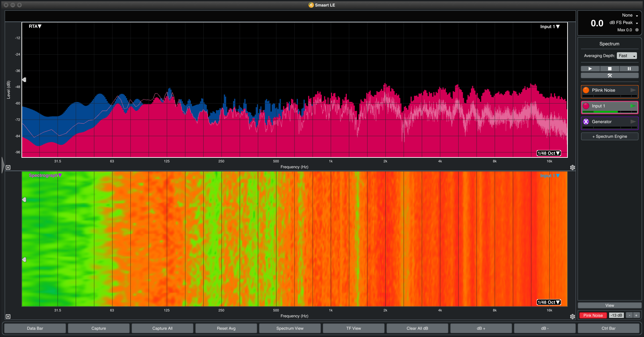644x337 pixels.
Task: Open Spectrograph pane settings gear
Action: coord(573,317)
